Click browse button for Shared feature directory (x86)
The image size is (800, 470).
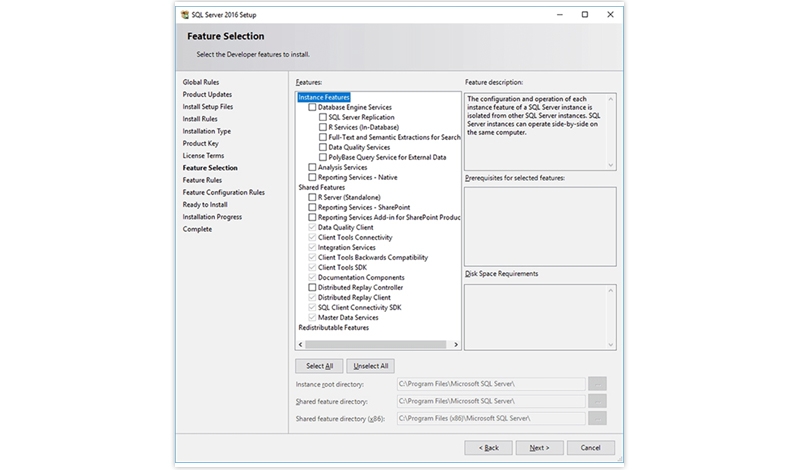tap(598, 419)
